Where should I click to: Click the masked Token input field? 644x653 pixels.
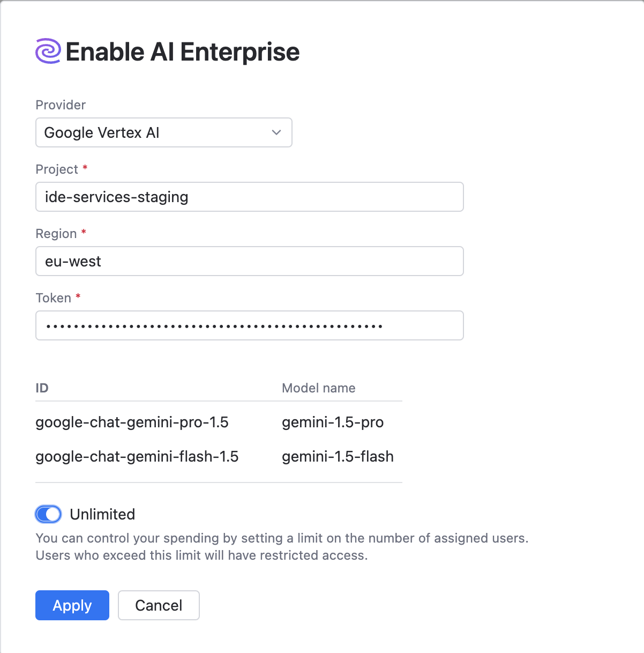coord(249,325)
